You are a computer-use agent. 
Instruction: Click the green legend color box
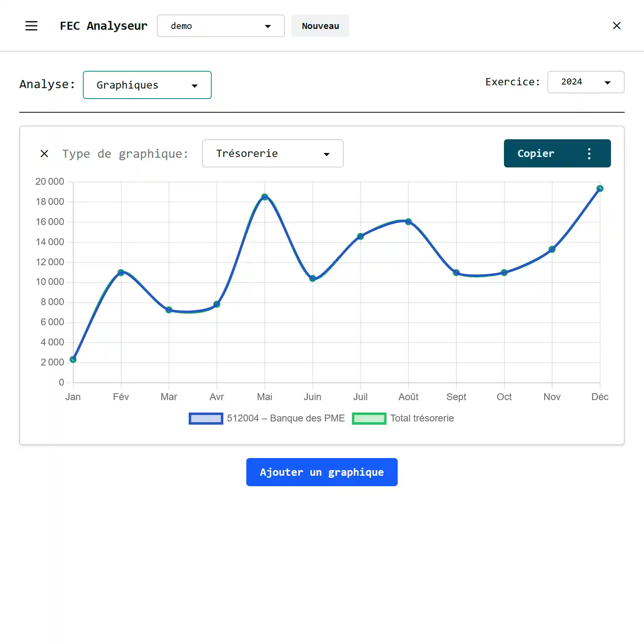click(369, 419)
